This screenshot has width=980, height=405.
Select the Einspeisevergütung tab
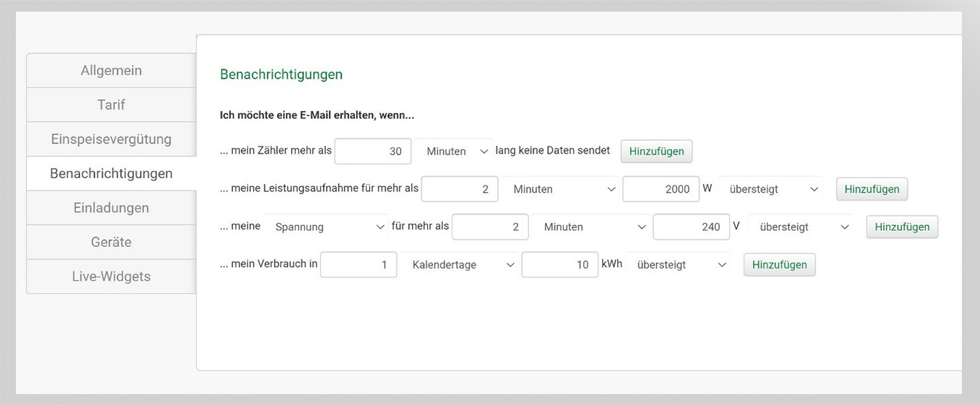(x=111, y=139)
